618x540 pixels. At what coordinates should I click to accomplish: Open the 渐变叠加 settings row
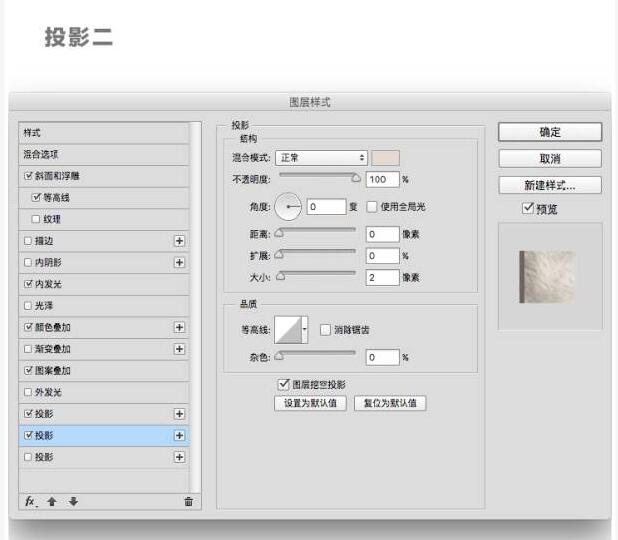click(x=104, y=349)
